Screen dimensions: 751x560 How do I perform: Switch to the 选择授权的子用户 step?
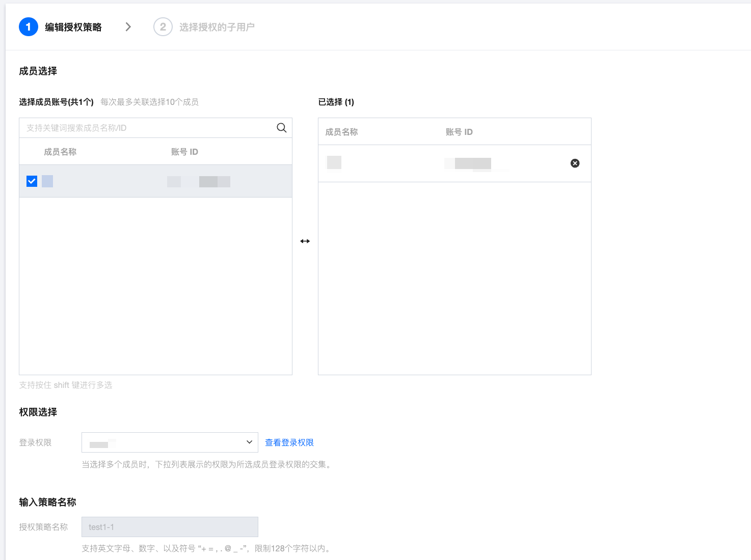[217, 27]
